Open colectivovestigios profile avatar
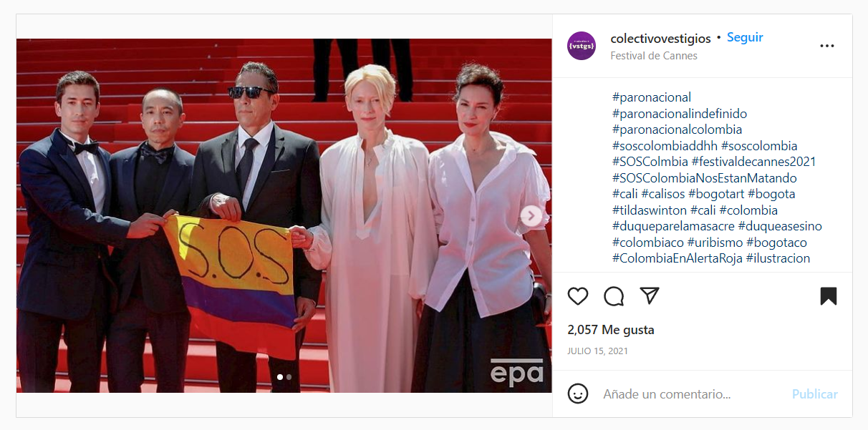 (582, 46)
